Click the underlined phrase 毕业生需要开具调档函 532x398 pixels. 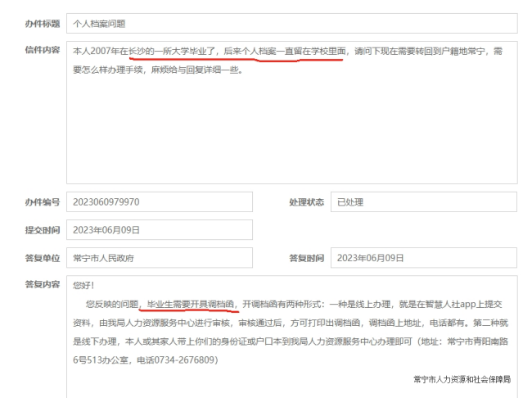coord(191,305)
